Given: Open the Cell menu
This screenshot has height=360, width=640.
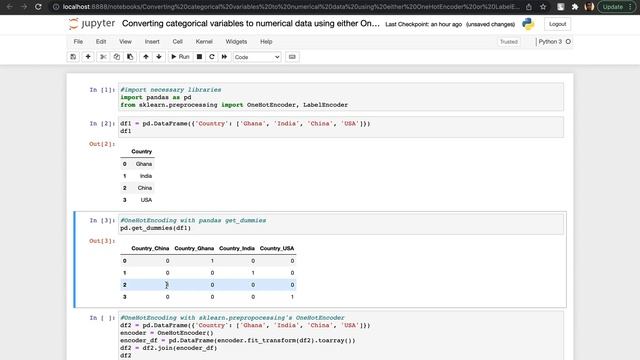Looking at the screenshot, I should click(x=178, y=42).
